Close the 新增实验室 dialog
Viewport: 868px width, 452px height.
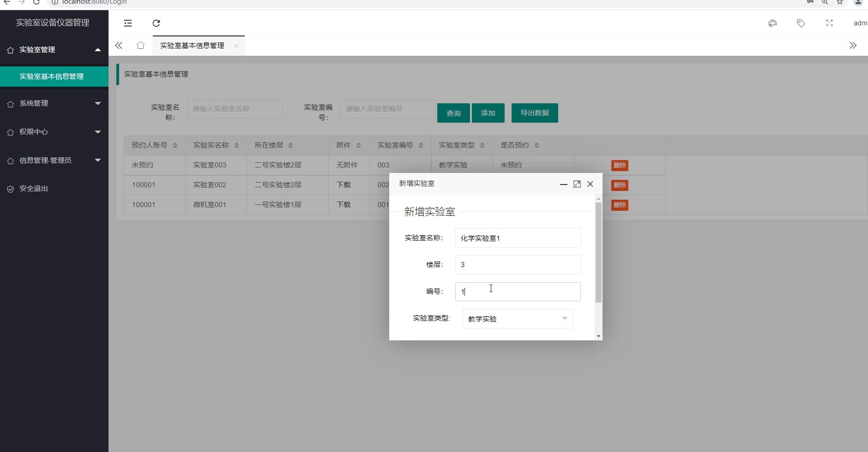coord(590,184)
